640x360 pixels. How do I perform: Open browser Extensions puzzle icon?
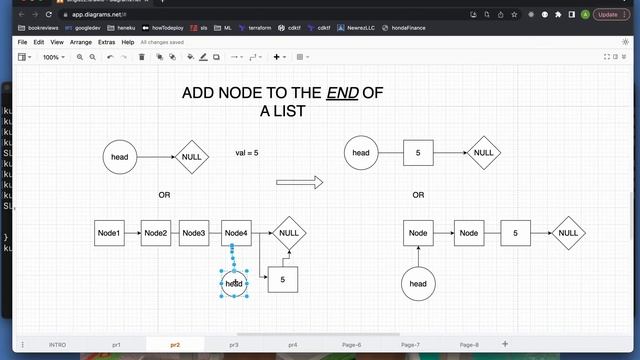click(x=558, y=14)
